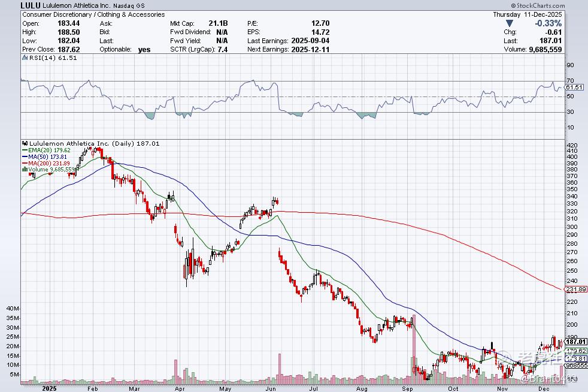Click the Optionable value yes
The width and height of the screenshot is (588, 392).
click(144, 50)
